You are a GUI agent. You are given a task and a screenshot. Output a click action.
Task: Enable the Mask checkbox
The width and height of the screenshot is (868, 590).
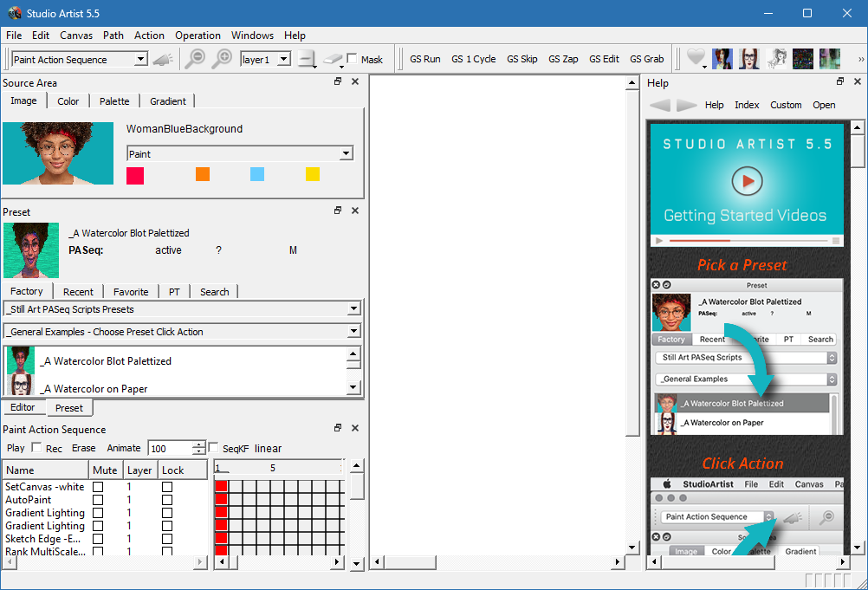[353, 59]
